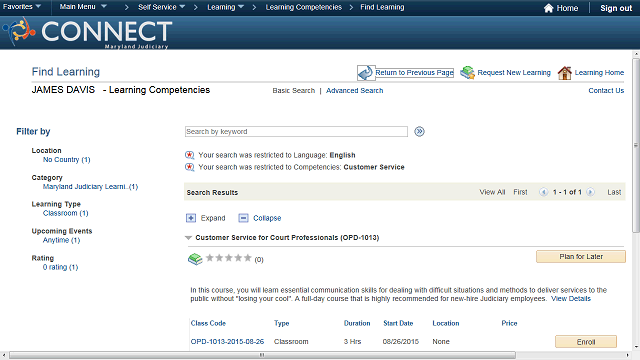Click the Expand plus icon
Screen dimensions: 640x360
pos(191,218)
